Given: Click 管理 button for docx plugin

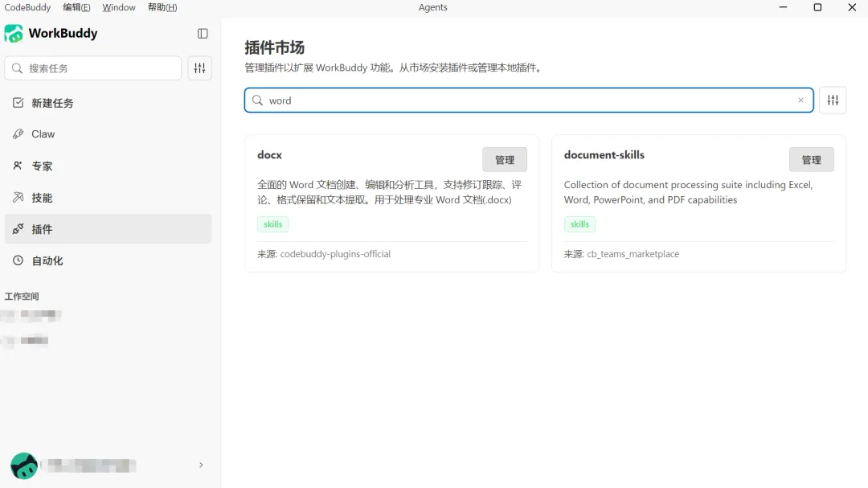Looking at the screenshot, I should 504,159.
